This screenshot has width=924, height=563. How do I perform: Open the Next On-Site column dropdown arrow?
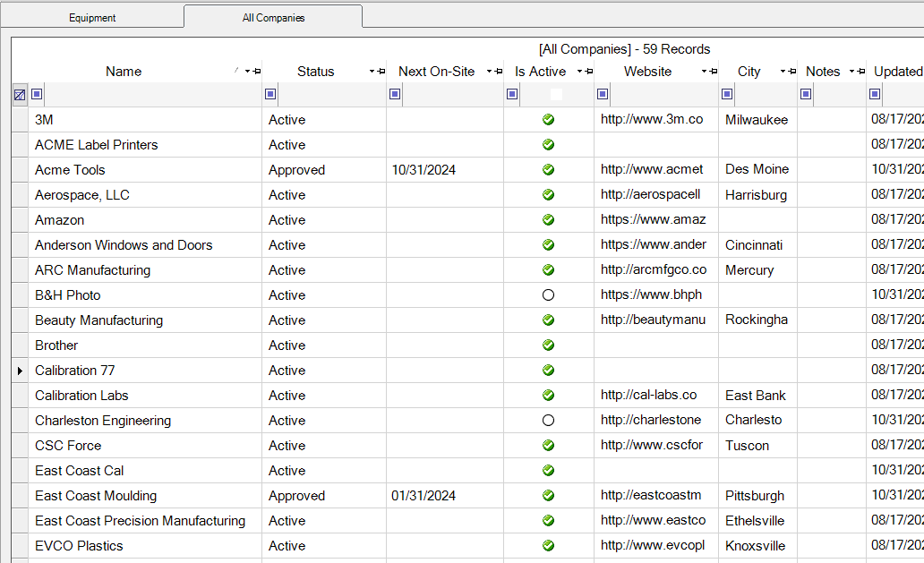click(x=489, y=72)
